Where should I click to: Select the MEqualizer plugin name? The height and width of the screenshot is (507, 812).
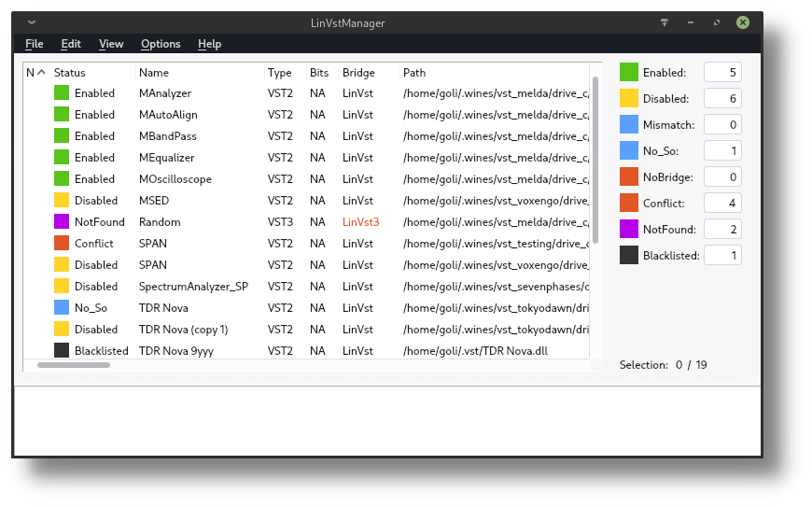[167, 158]
